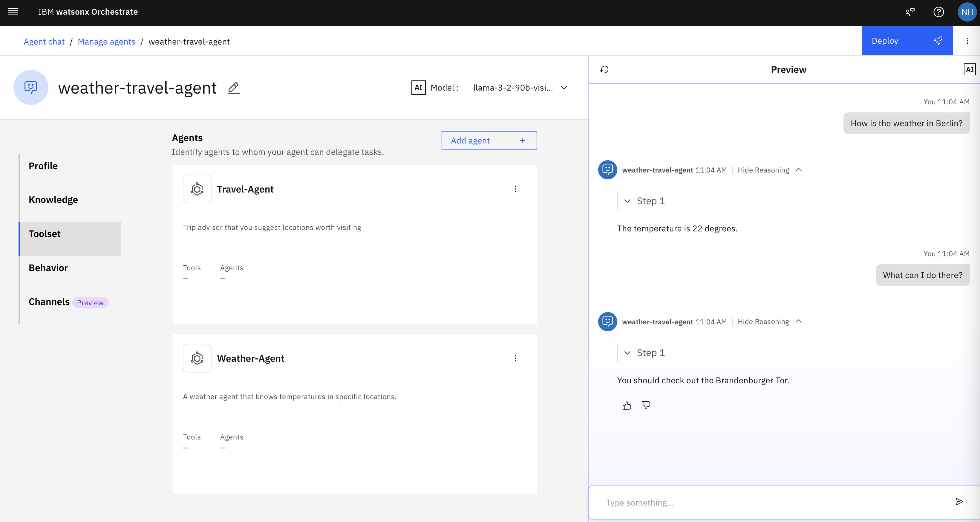This screenshot has width=980, height=522.
Task: Click the Travel-Agent card icon
Action: [x=197, y=189]
